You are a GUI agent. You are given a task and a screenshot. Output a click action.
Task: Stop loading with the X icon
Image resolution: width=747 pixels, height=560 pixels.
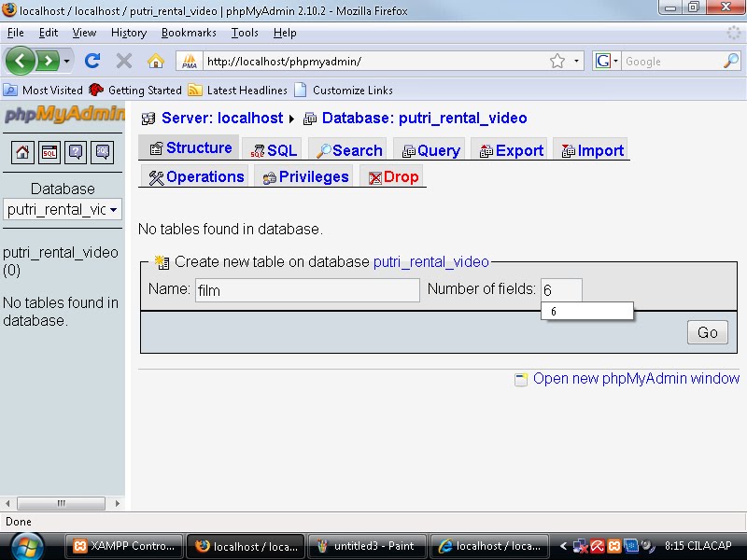(x=124, y=61)
